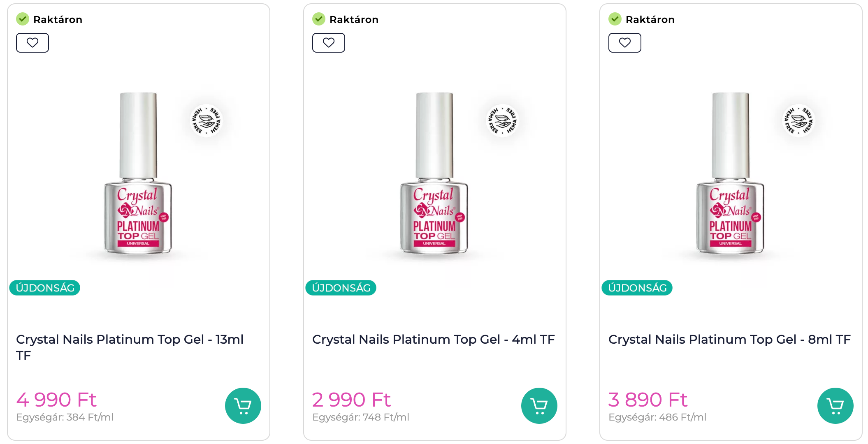Click ÚJDONSÁG badge on 13ml product
Viewport: 868px width, 444px height.
coord(45,288)
